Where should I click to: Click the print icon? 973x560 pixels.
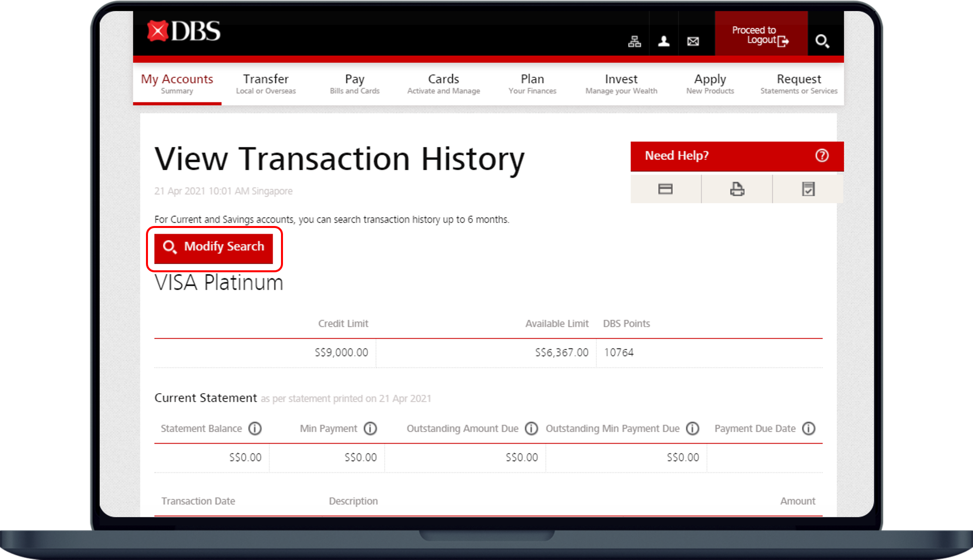click(x=737, y=189)
